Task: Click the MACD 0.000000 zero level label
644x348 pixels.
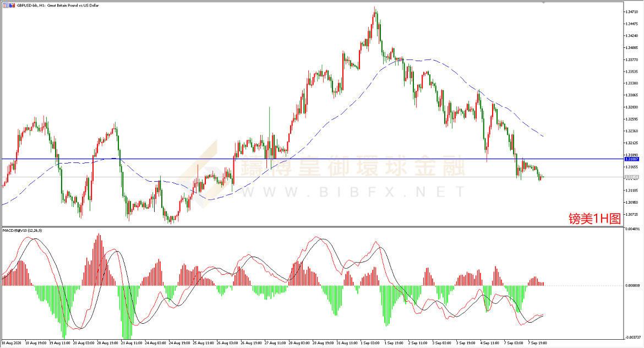Action: (631, 285)
